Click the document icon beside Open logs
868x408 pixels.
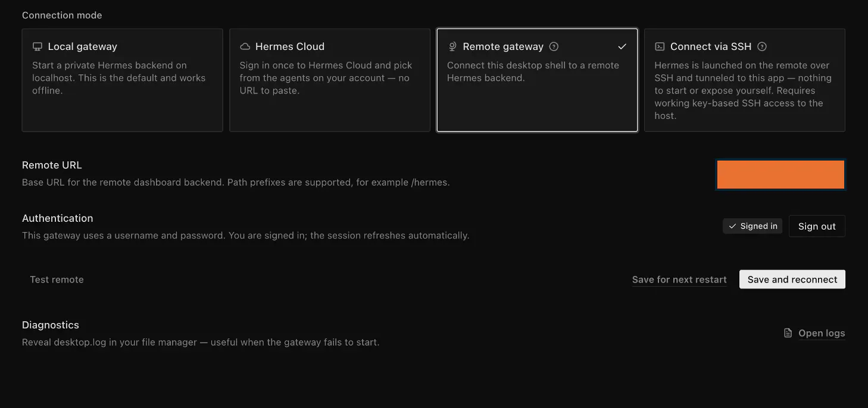[x=788, y=333]
